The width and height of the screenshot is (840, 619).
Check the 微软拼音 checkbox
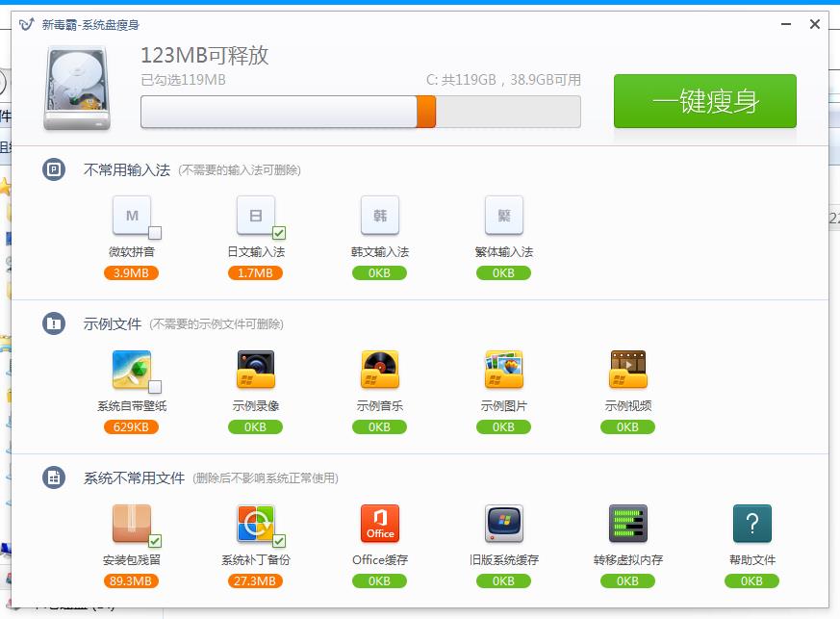click(x=155, y=233)
